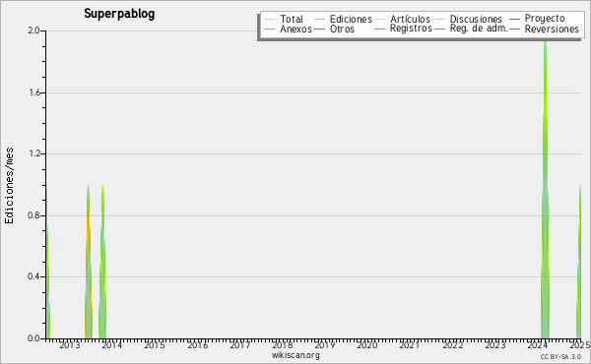Click the yellow-outlined 2013 discussion peak
This screenshot has height=364, width=591.
coord(88,262)
